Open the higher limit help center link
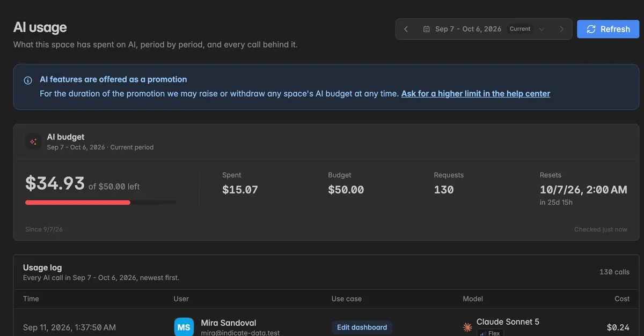 tap(475, 93)
